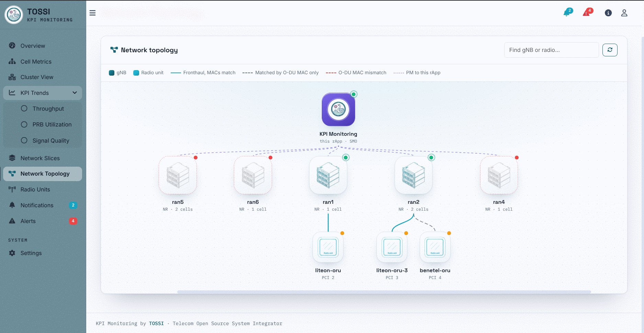Click the 'Matched by O-DU MAC only' legend text
This screenshot has width=644, height=333.
(x=287, y=73)
